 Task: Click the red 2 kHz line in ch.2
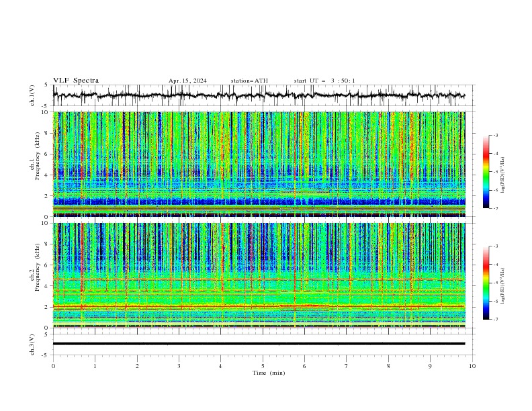259,306
